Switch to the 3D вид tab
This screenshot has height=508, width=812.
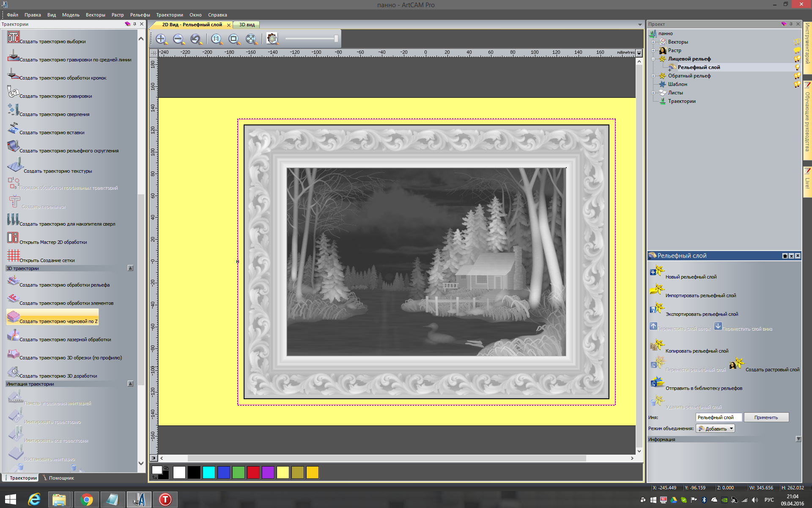click(x=247, y=25)
